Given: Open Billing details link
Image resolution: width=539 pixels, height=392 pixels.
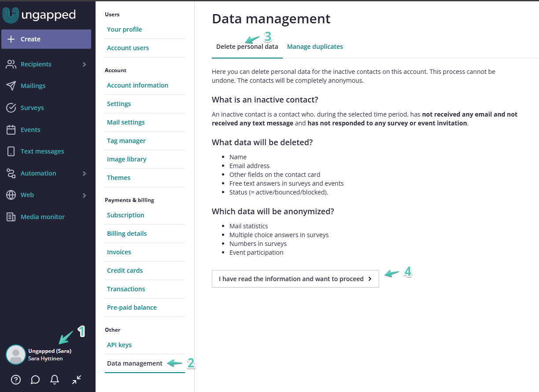Looking at the screenshot, I should [x=127, y=234].
